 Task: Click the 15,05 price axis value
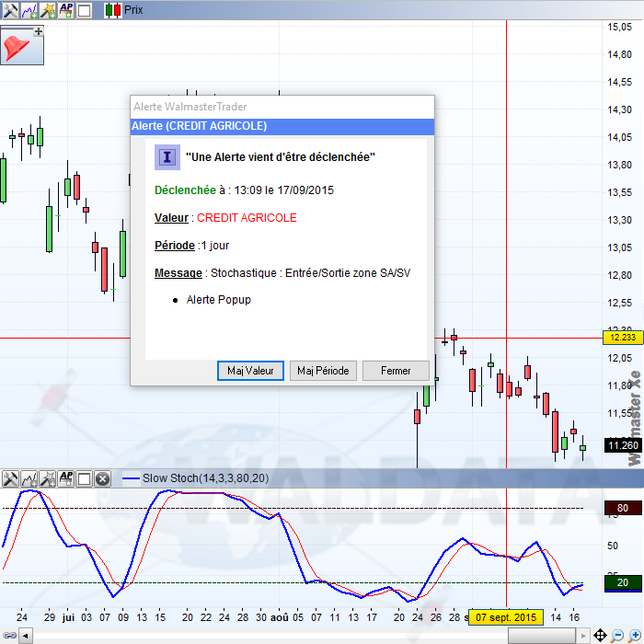(x=619, y=27)
